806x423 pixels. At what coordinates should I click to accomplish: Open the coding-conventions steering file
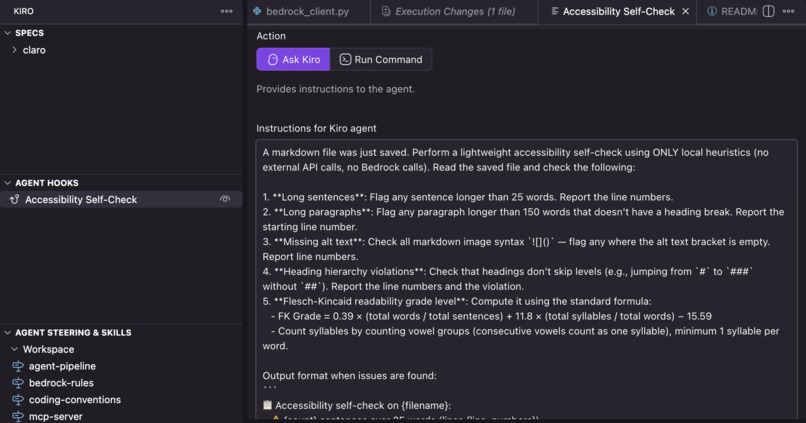click(x=75, y=399)
